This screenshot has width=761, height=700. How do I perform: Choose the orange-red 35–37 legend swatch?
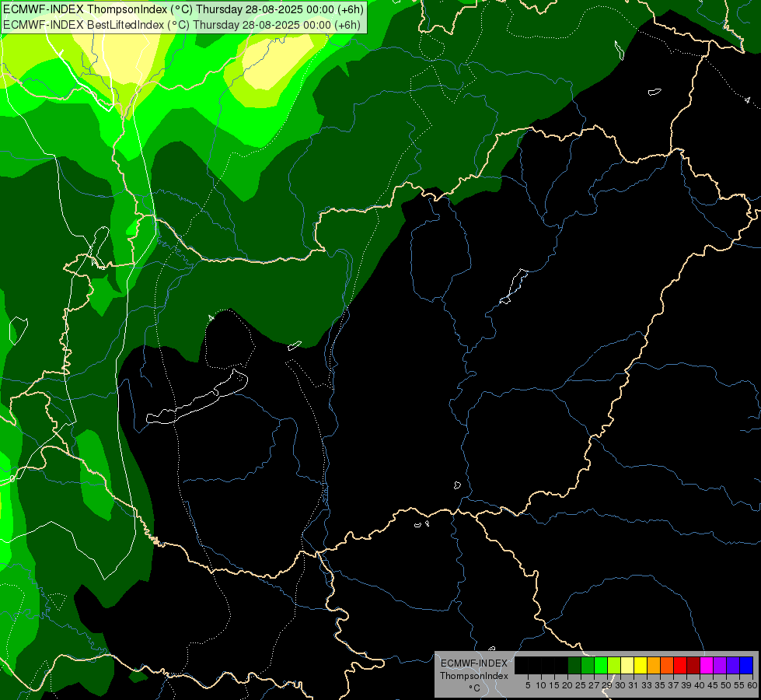pyautogui.click(x=667, y=665)
